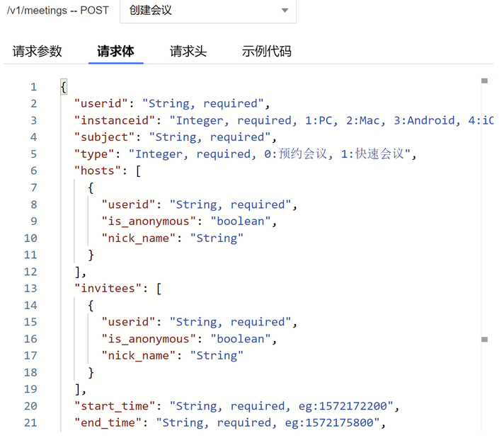Click "nick_name" key on line 17

tap(139, 355)
